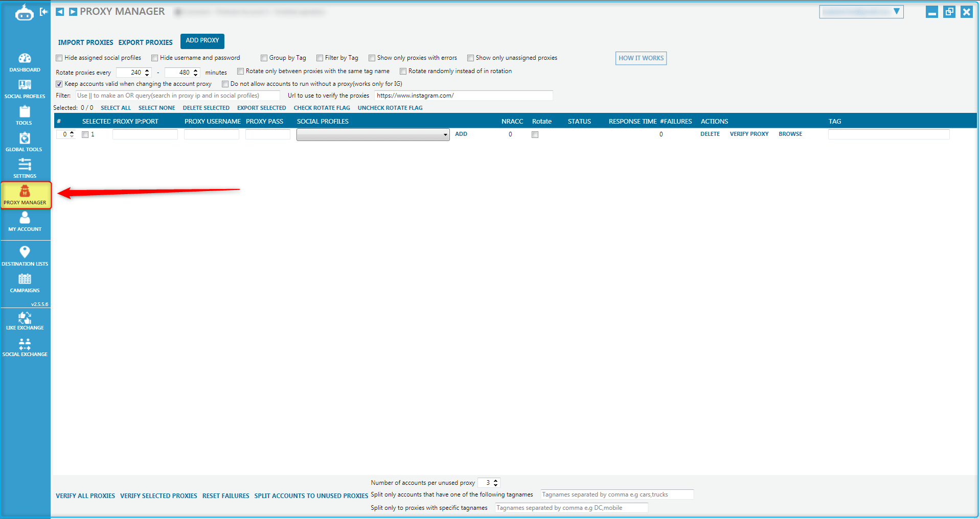Enable the Group by Tag checkbox
Image resolution: width=980 pixels, height=519 pixels.
[x=264, y=58]
